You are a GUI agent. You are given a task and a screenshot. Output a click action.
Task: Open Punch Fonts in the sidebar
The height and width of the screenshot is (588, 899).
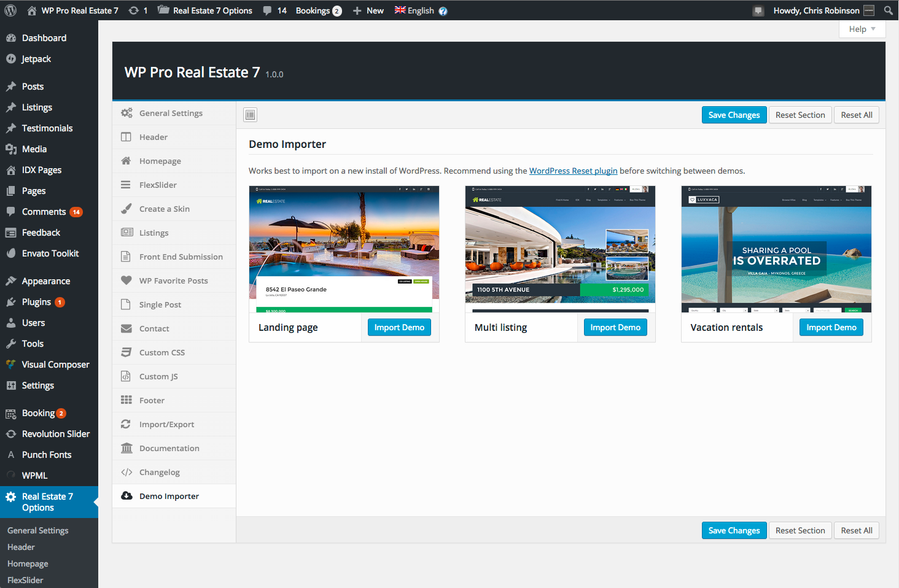pyautogui.click(x=49, y=455)
